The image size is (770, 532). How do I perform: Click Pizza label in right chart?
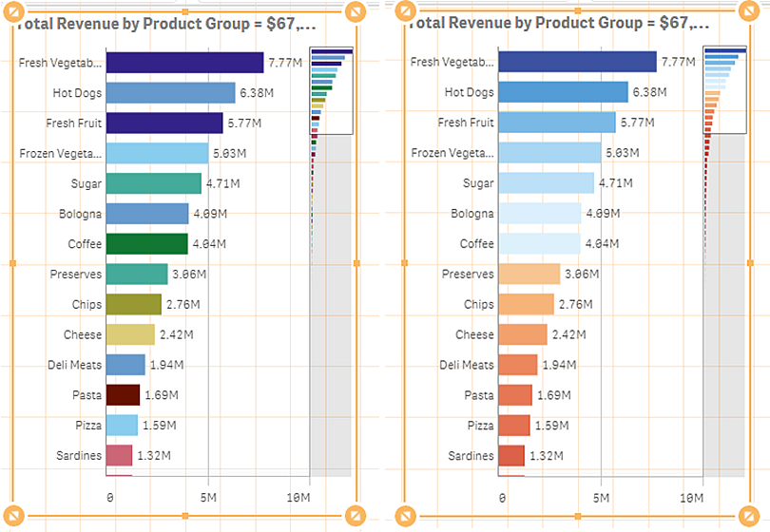click(x=480, y=426)
